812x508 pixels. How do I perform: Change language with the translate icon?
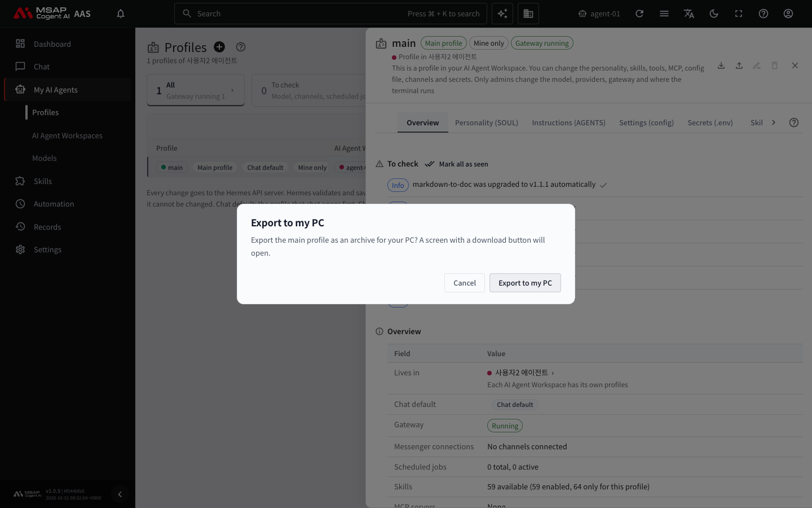click(689, 14)
